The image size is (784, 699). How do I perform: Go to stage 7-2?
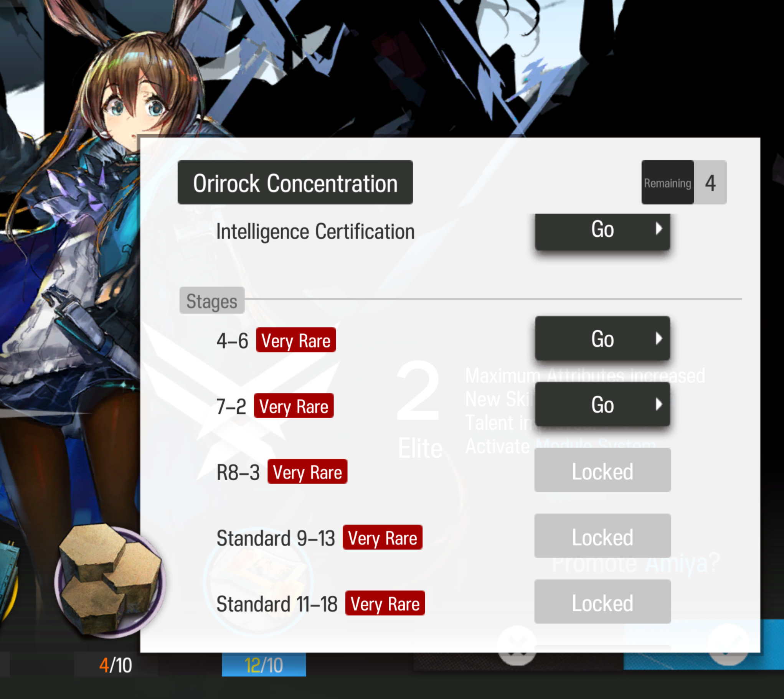tap(602, 404)
